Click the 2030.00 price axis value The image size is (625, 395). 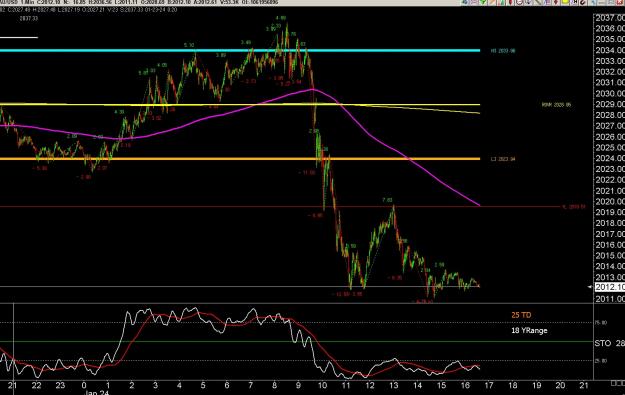tap(610, 94)
